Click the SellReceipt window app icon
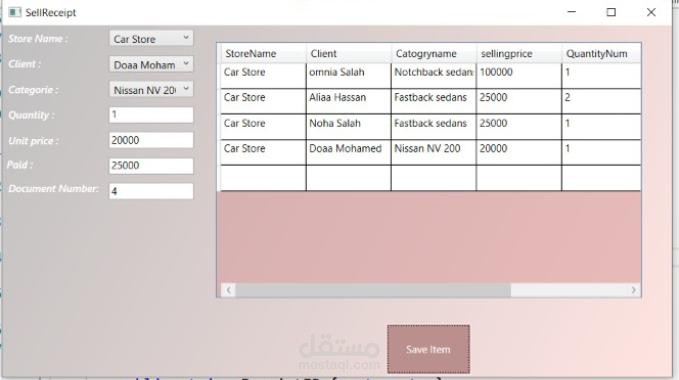The image size is (679, 380). coord(14,12)
